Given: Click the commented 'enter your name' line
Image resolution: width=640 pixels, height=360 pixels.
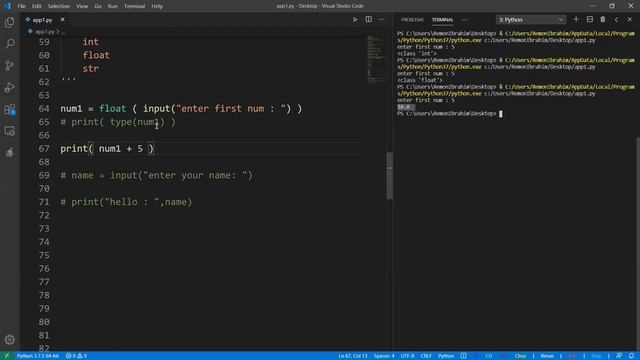Looking at the screenshot, I should (x=156, y=175).
